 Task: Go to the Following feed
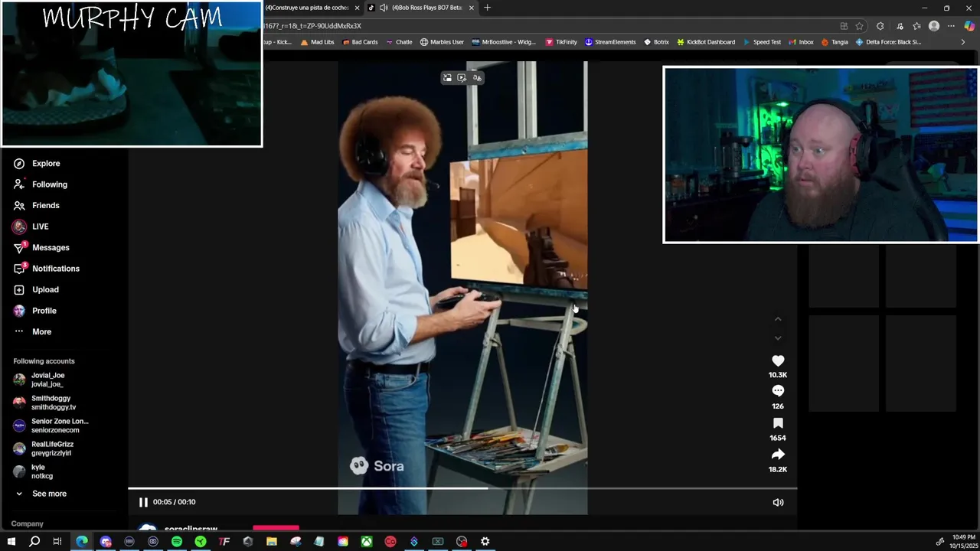tap(40, 184)
